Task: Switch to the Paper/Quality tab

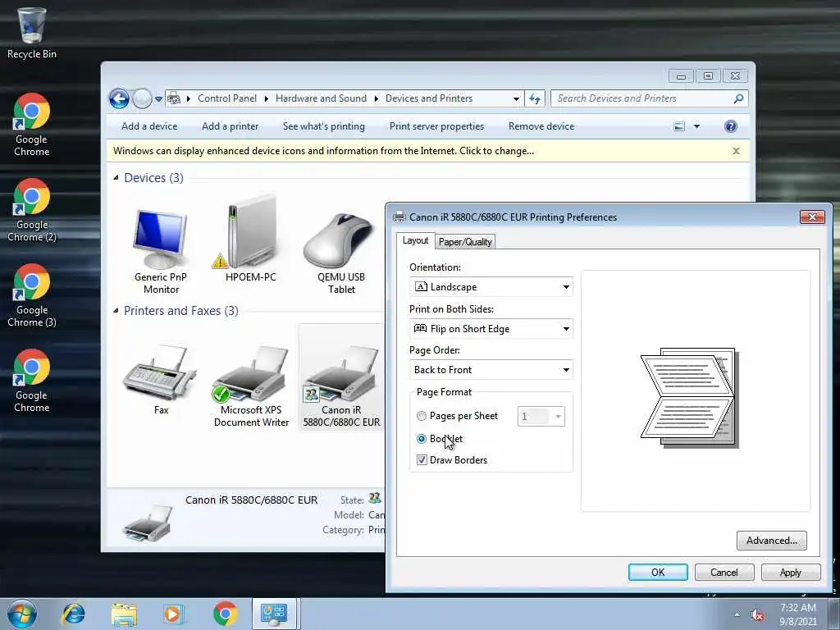Action: click(465, 242)
